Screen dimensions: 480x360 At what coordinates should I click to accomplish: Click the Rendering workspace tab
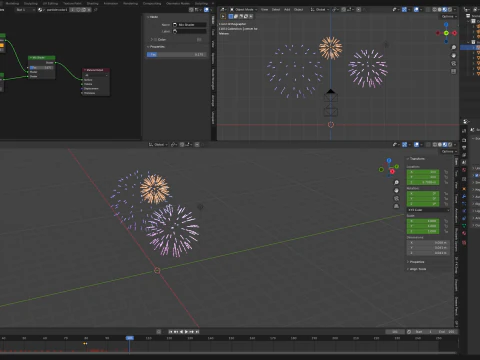(130, 3)
